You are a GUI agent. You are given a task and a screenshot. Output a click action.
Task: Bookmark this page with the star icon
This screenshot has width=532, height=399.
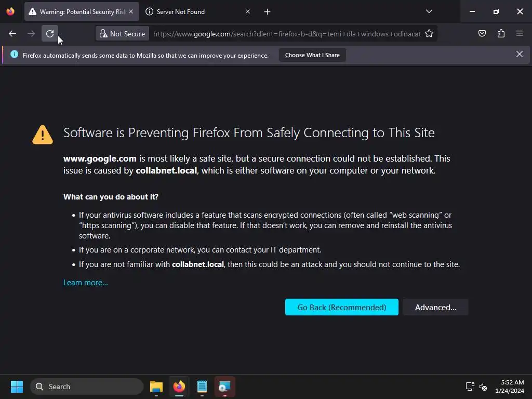pos(429,34)
